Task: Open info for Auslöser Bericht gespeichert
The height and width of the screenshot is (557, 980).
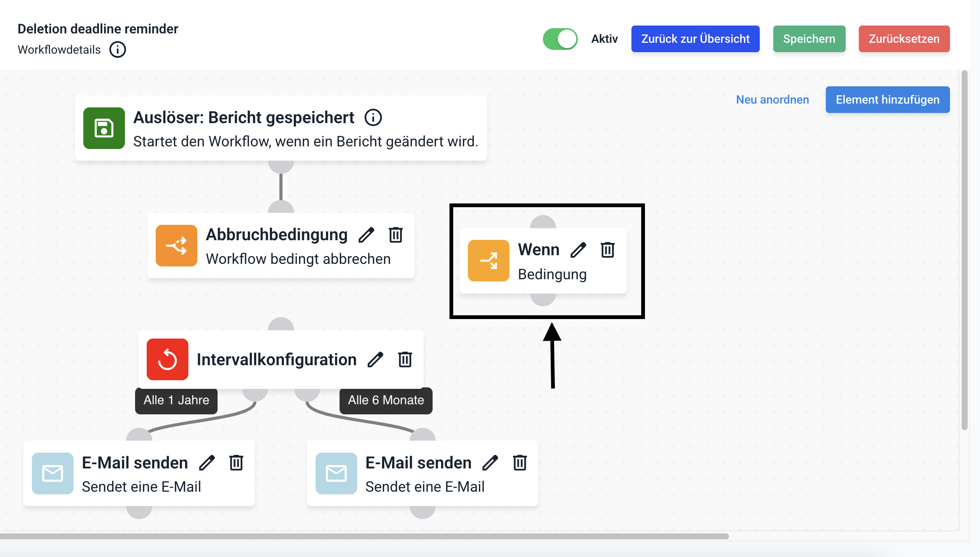Action: pos(373,117)
